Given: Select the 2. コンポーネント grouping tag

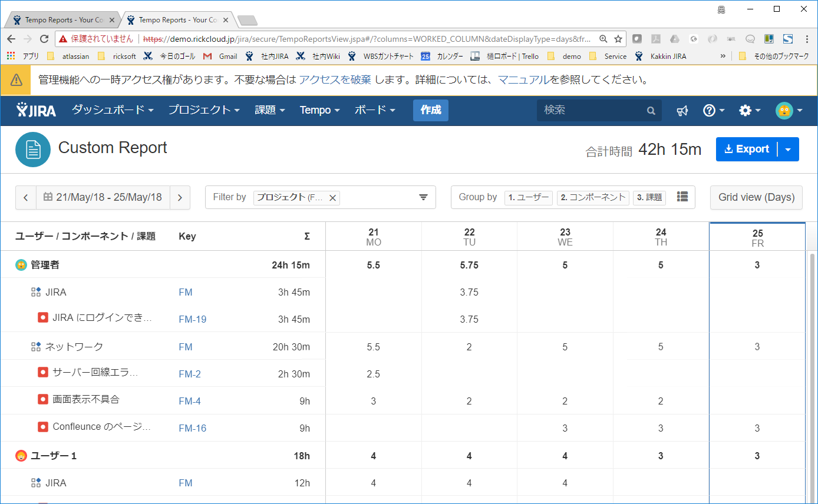Looking at the screenshot, I should click(593, 197).
